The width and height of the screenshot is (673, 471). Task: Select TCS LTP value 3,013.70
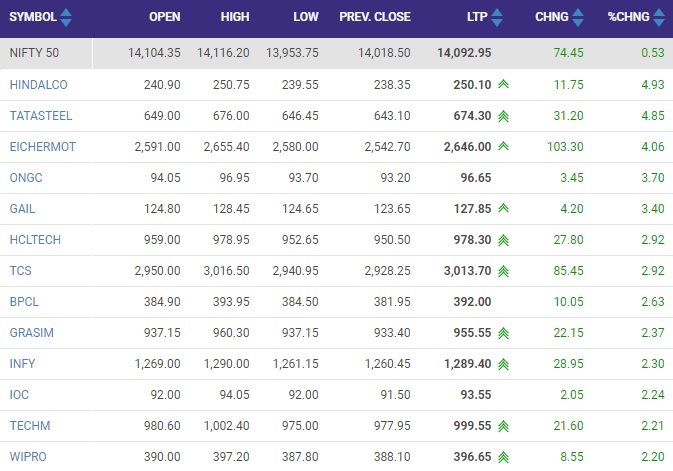pyautogui.click(x=468, y=270)
